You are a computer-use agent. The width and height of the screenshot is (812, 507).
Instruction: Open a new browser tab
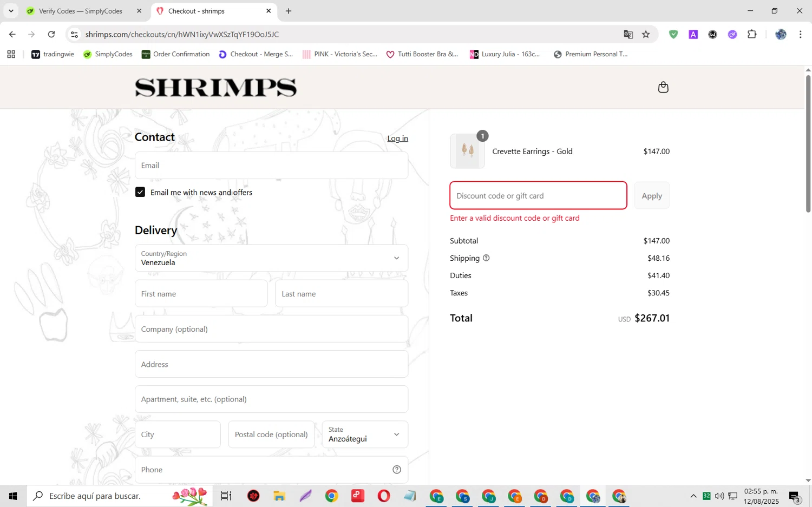(x=289, y=11)
